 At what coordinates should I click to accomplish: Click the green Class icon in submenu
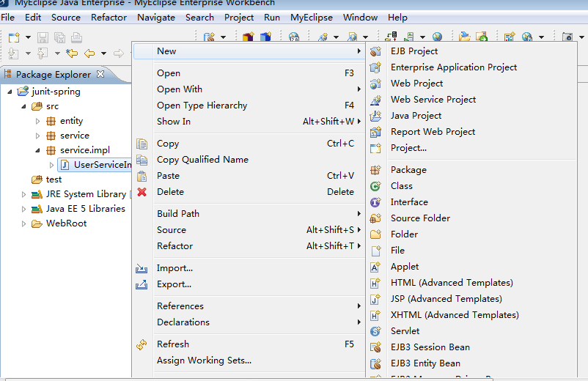pos(375,186)
